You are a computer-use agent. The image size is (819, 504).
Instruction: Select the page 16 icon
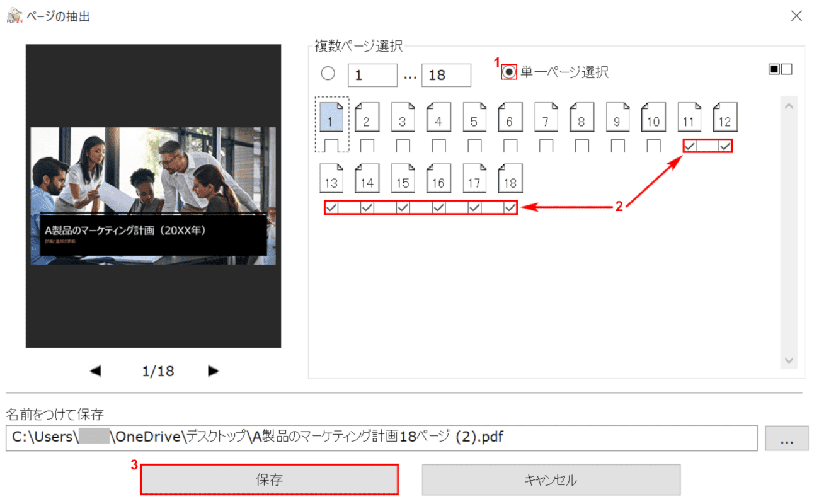tap(438, 178)
